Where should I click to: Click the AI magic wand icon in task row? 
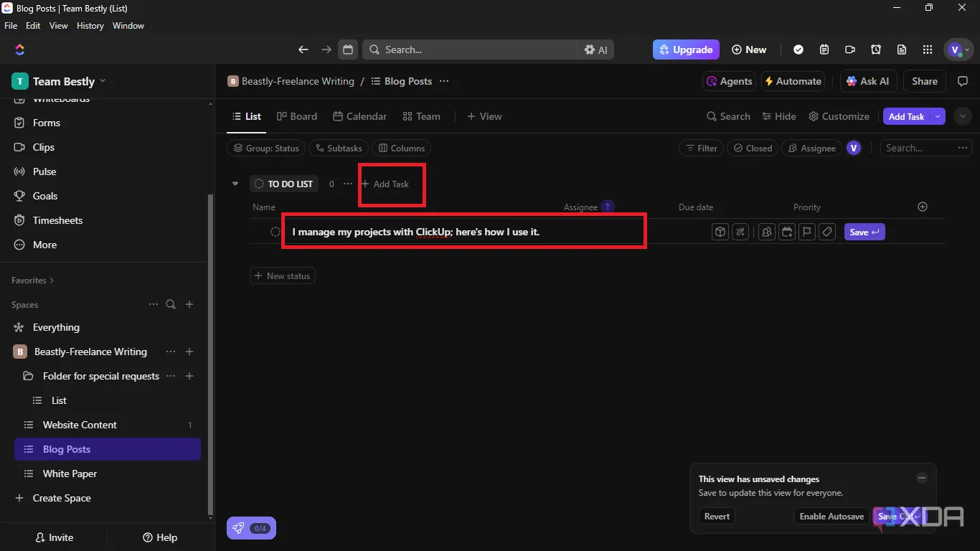tap(740, 232)
